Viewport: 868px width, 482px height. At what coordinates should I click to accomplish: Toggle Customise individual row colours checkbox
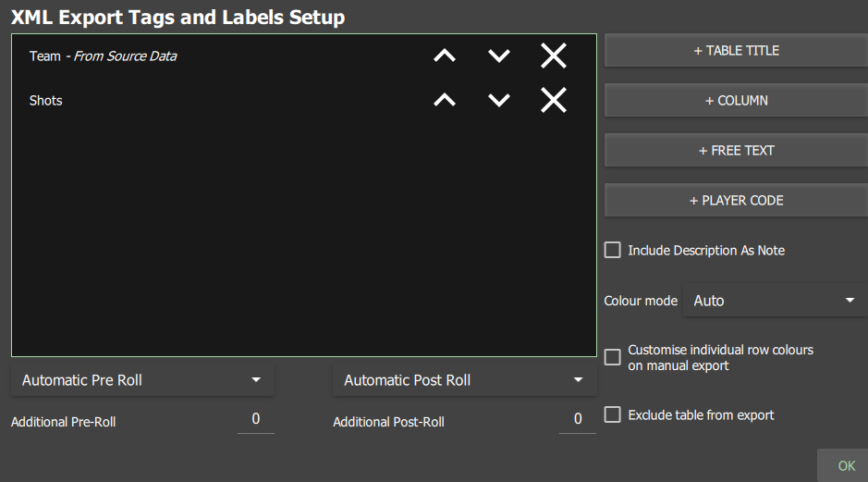612,357
